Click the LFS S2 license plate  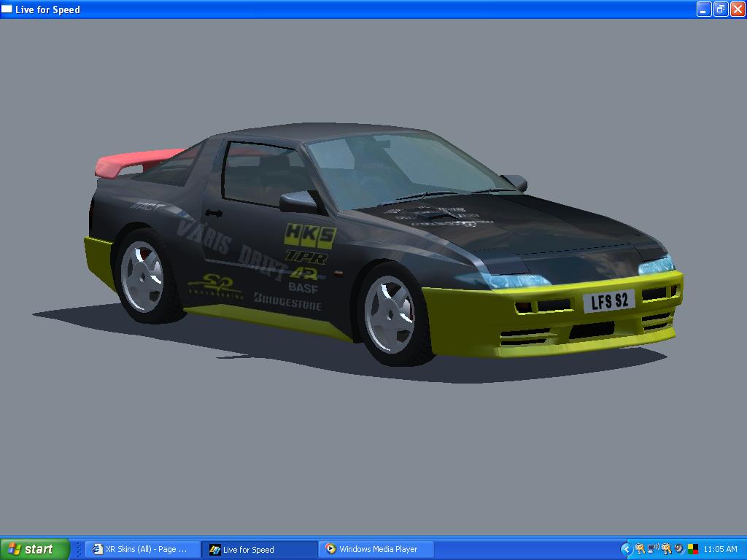click(609, 301)
